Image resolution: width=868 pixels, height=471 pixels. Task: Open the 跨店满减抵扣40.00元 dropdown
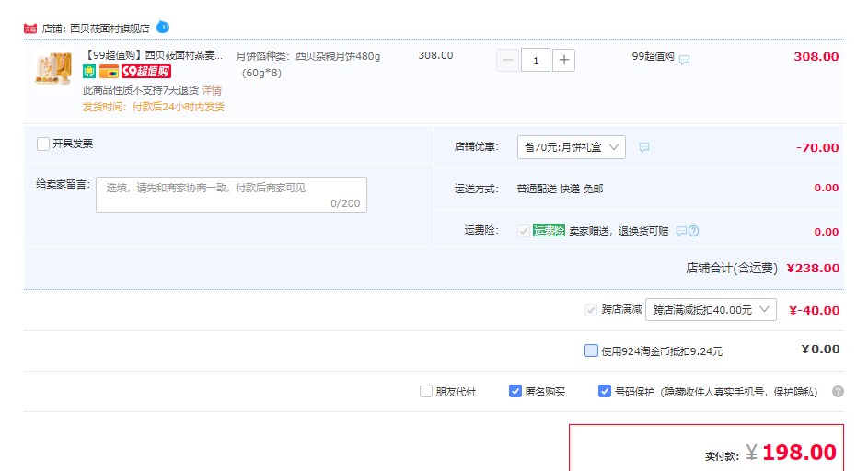click(x=711, y=310)
